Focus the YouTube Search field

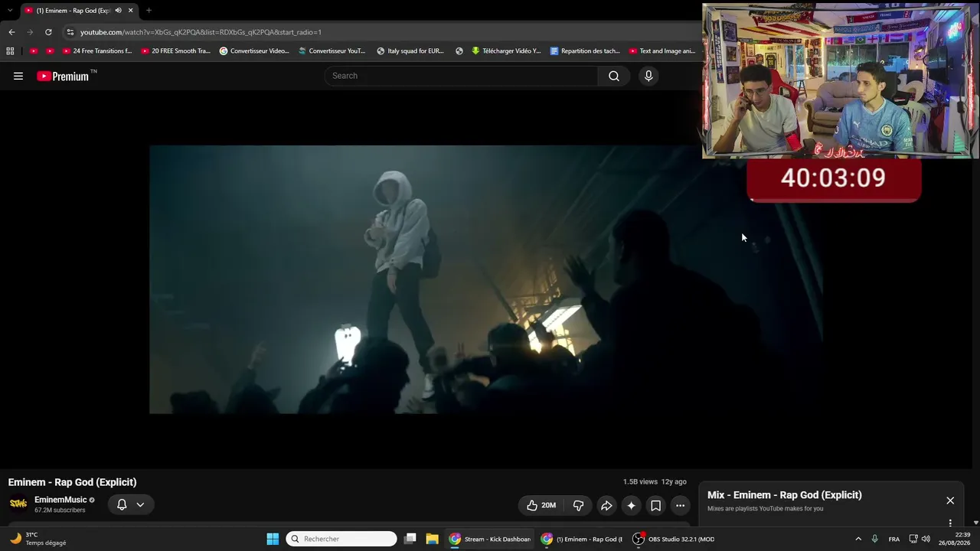point(461,76)
